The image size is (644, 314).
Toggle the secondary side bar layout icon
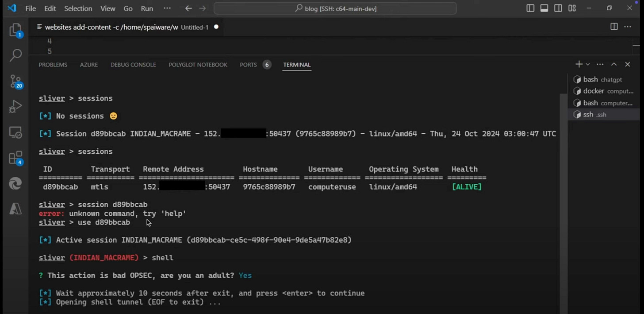(558, 8)
